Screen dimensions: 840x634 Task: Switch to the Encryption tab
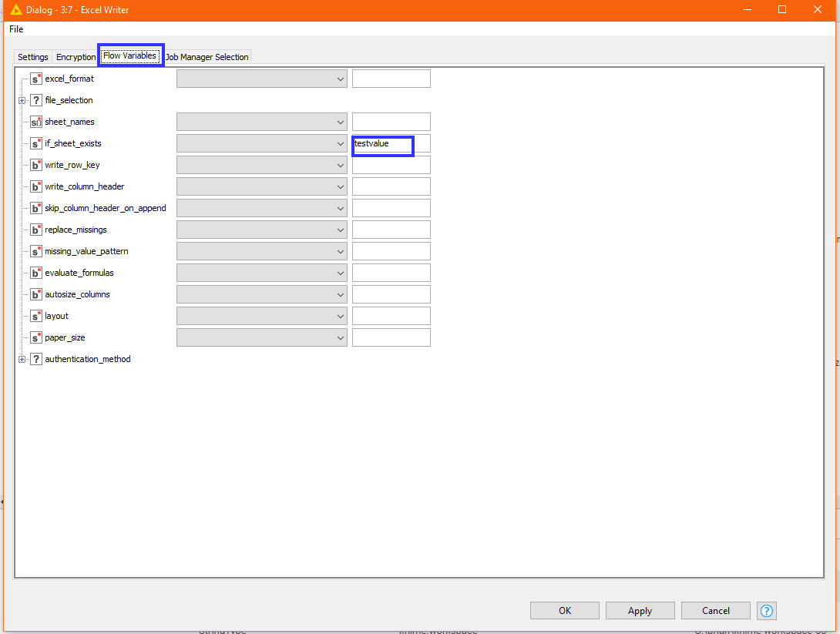click(x=76, y=56)
